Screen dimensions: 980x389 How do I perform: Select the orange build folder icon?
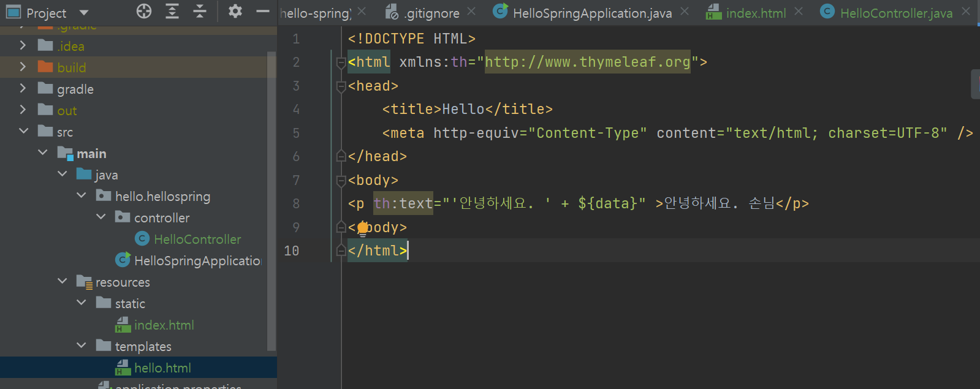tap(45, 67)
